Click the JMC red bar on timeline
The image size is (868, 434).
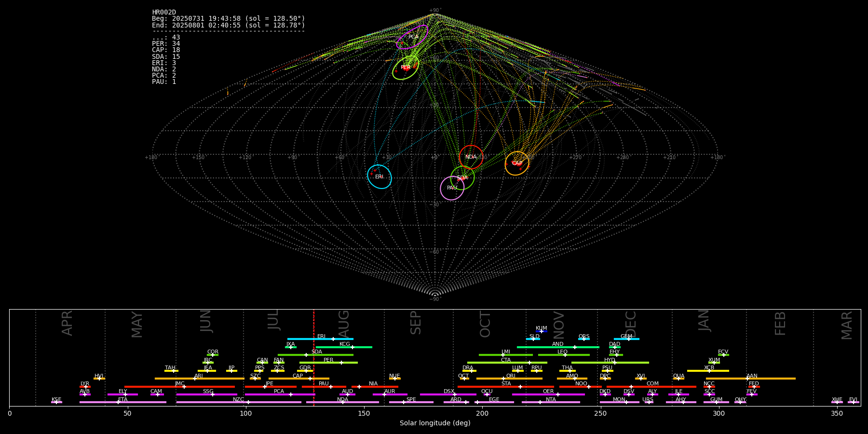(180, 387)
